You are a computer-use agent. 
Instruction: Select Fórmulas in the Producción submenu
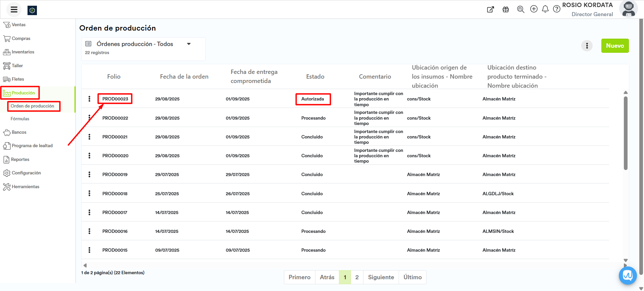point(20,119)
